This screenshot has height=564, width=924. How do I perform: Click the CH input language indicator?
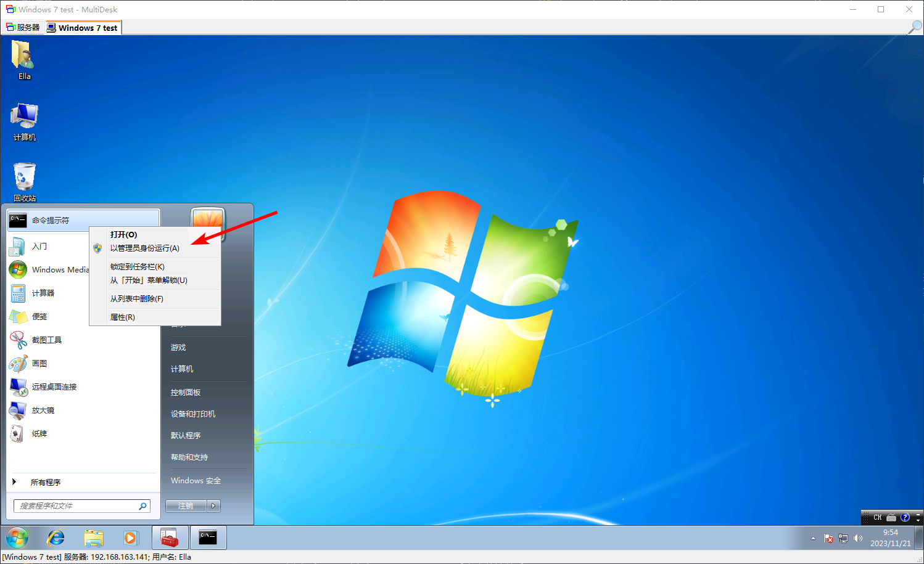pos(878,518)
